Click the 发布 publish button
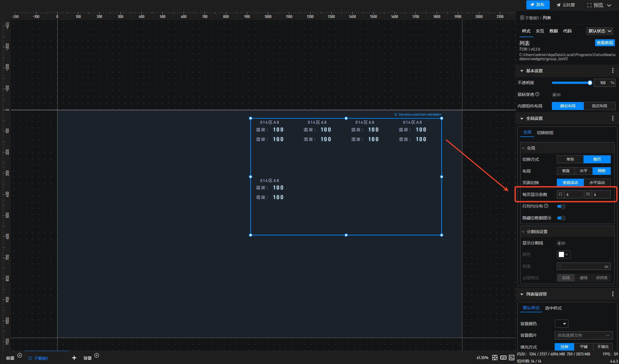Screen dimensions: 619x364 pyautogui.click(x=538, y=5)
